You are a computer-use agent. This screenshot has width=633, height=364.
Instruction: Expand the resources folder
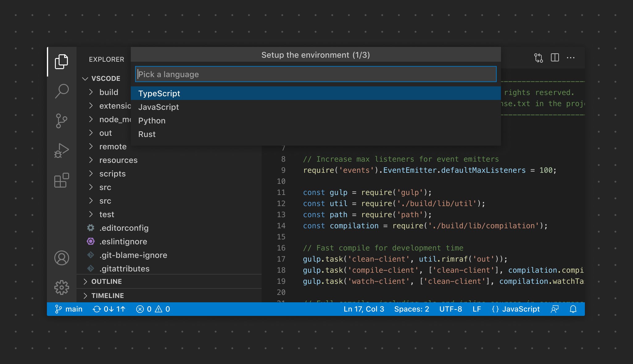[118, 160]
